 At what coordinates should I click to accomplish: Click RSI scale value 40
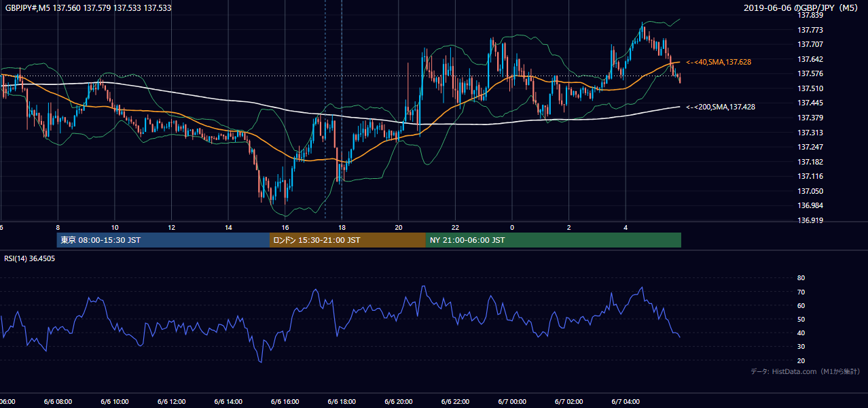pos(801,333)
